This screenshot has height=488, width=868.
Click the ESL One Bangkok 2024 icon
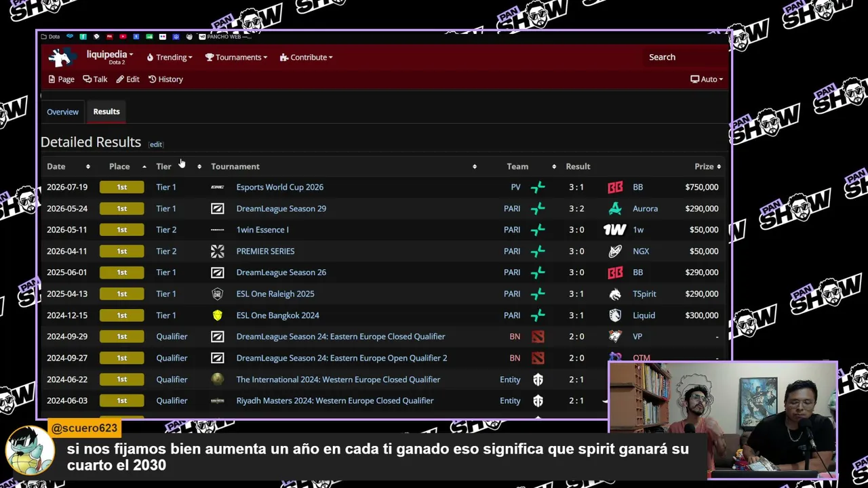coord(217,315)
